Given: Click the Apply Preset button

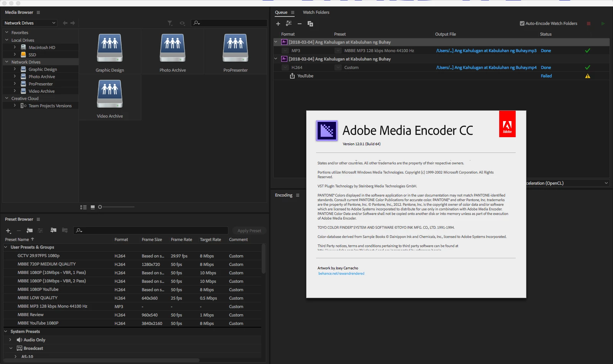Looking at the screenshot, I should tap(249, 231).
